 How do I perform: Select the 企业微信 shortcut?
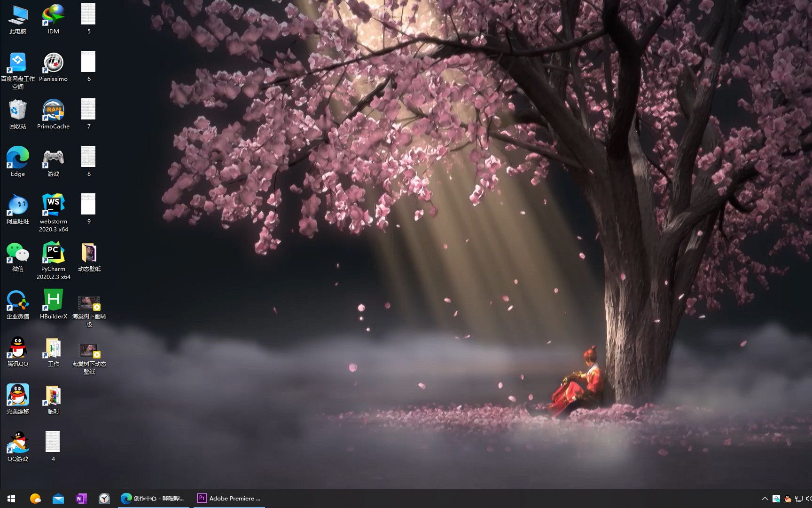pyautogui.click(x=18, y=304)
